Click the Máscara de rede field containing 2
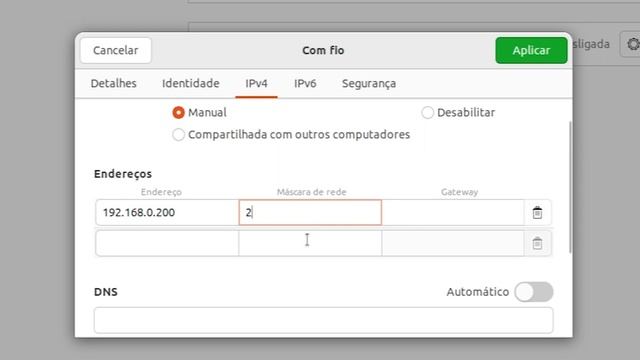 (310, 212)
